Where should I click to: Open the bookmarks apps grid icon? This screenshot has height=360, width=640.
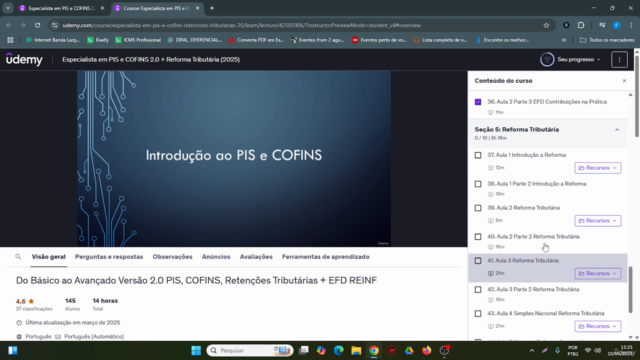click(10, 40)
